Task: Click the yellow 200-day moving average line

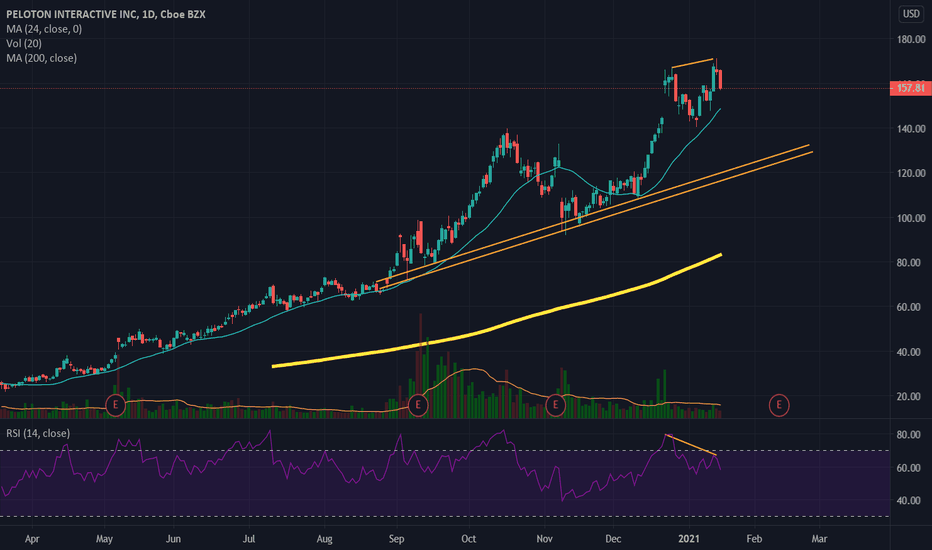Action: pyautogui.click(x=499, y=325)
